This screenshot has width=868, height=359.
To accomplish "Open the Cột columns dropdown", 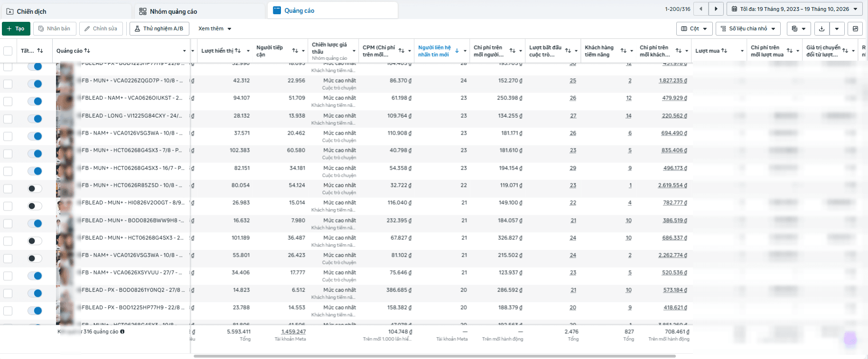I will coord(694,29).
